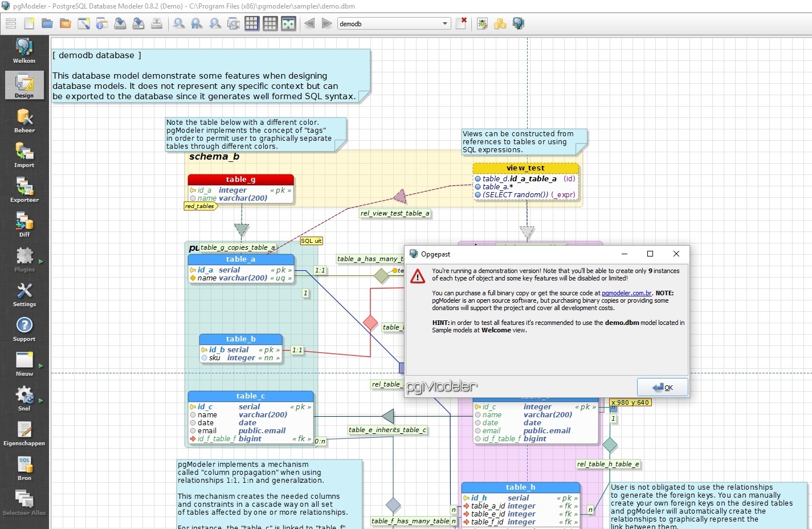Screen dimensions: 812x529
Task: Click the Snel actions sidebar button
Action: pos(24,398)
